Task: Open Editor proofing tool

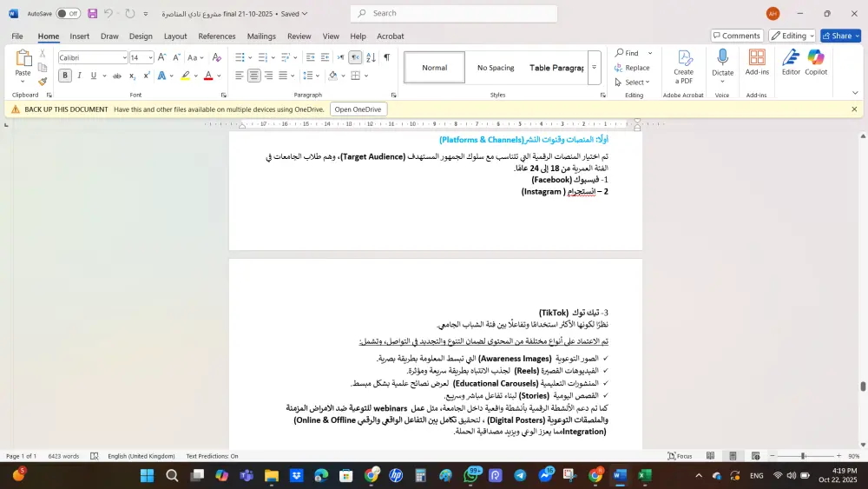Action: 791,63
